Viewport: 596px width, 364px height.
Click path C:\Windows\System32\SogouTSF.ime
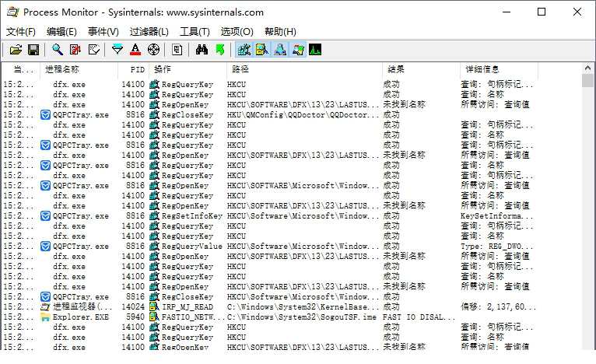click(301, 317)
